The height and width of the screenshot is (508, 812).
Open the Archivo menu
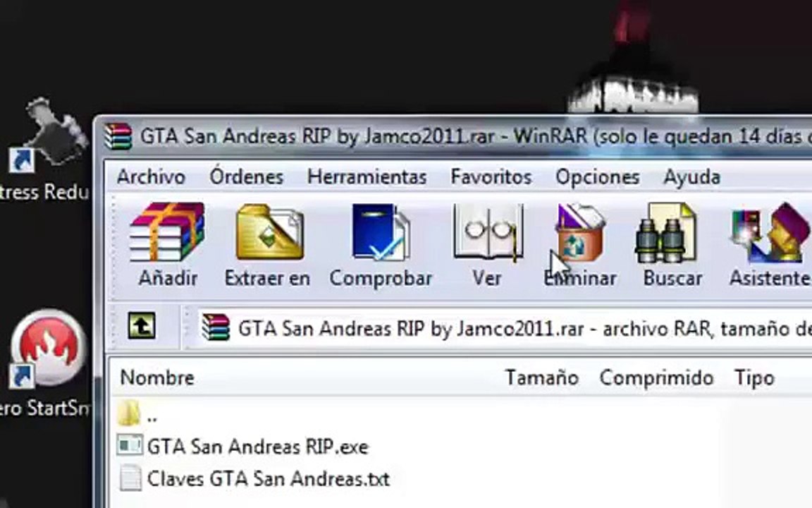[x=152, y=177]
